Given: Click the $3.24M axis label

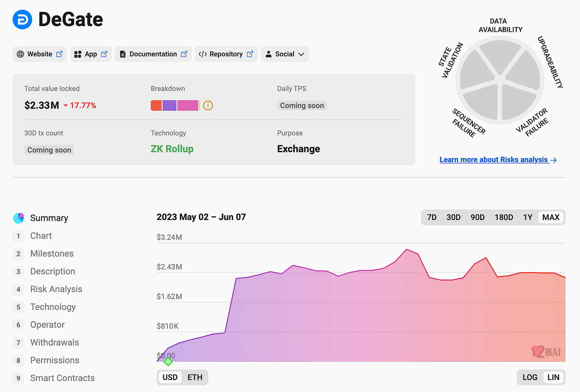Looking at the screenshot, I should (169, 237).
